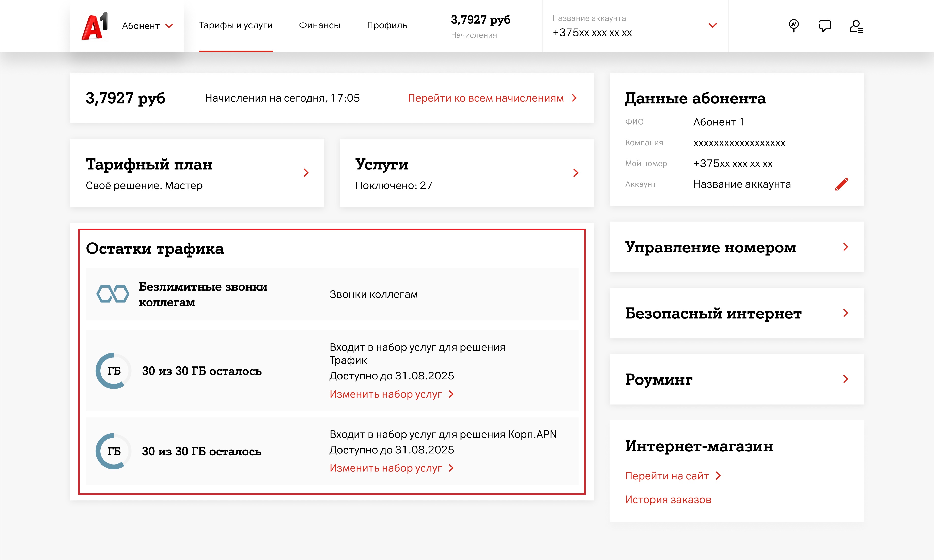Expand the Абонент dropdown
Screen dimensions: 934x560
(x=148, y=26)
